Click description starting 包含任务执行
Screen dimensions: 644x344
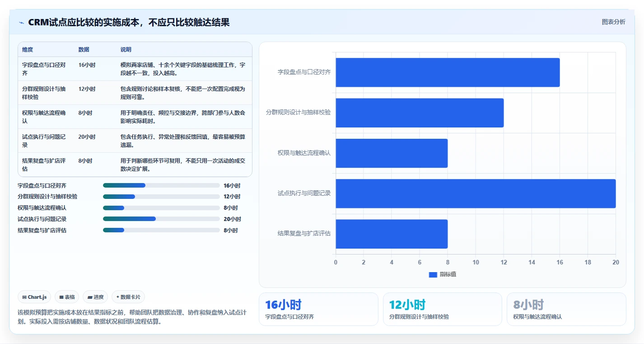[183, 141]
